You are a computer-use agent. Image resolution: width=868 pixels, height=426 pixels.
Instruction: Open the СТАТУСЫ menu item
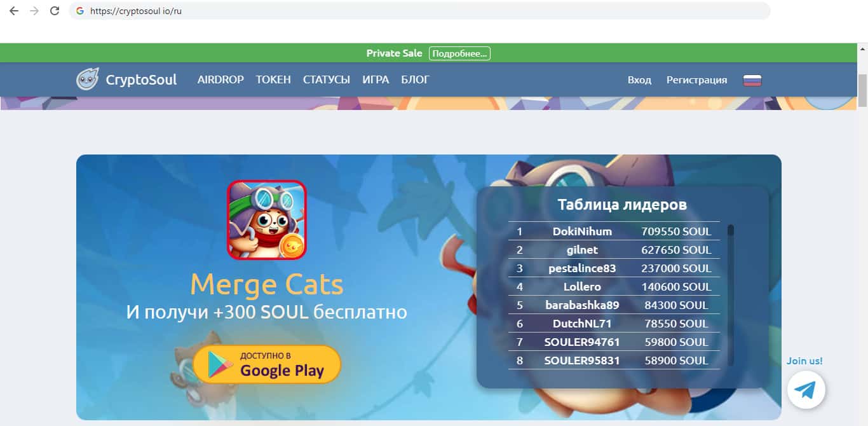pyautogui.click(x=327, y=79)
